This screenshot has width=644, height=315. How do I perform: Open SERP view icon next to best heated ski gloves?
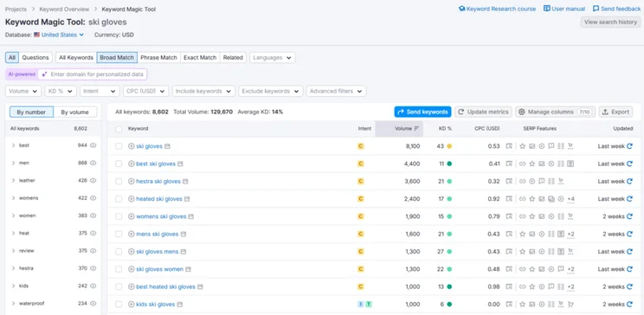[200, 286]
